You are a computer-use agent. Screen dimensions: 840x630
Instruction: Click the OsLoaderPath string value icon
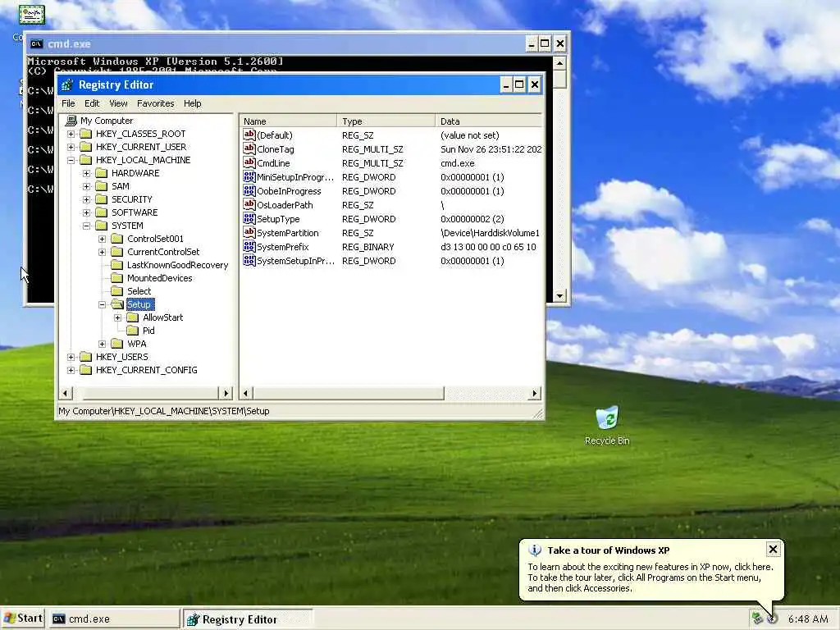pyautogui.click(x=249, y=204)
